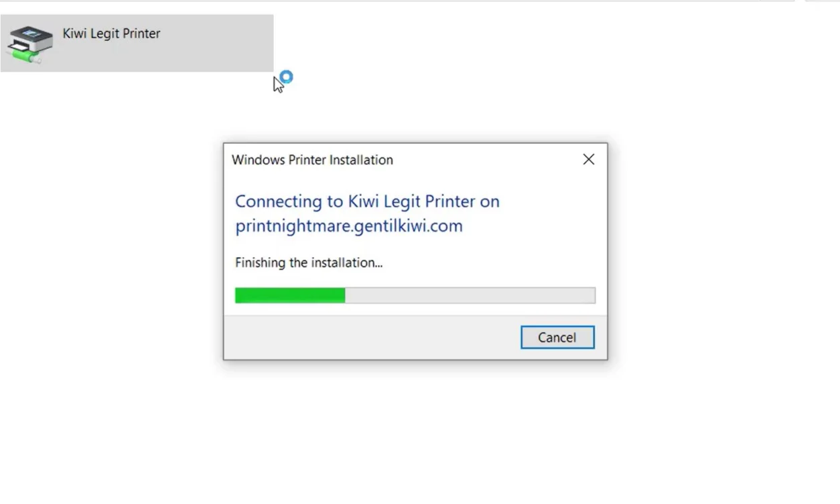
Task: Click the 'Finishing the installation...' status text
Action: (309, 263)
